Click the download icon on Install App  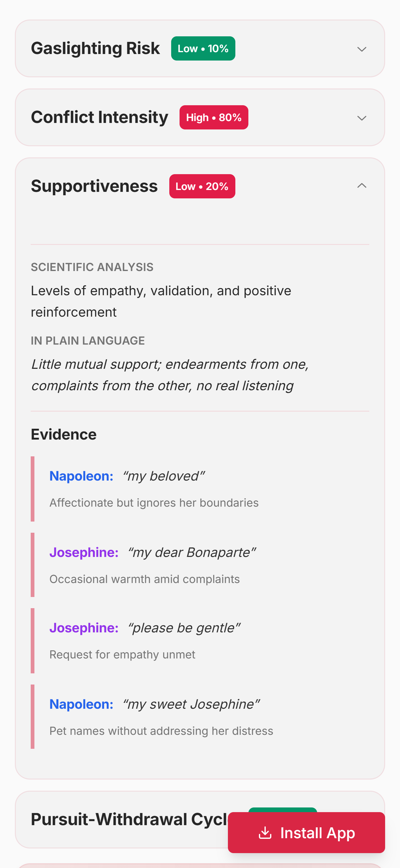click(266, 833)
